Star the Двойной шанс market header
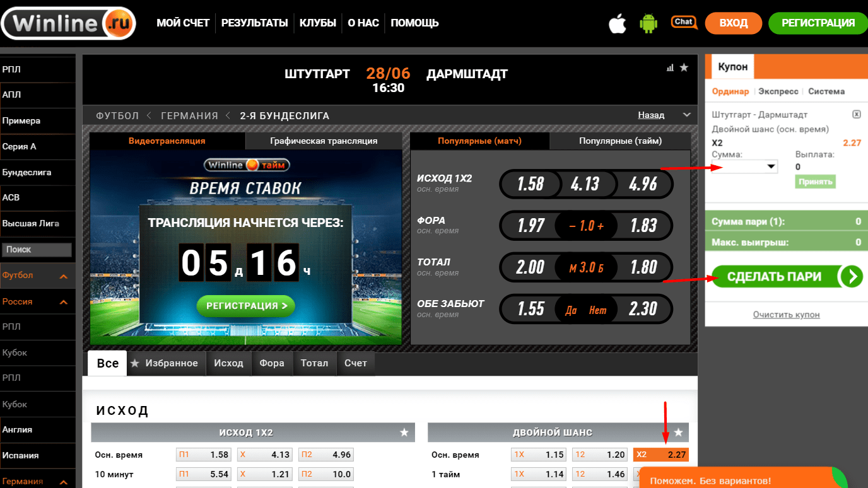 pyautogui.click(x=679, y=433)
